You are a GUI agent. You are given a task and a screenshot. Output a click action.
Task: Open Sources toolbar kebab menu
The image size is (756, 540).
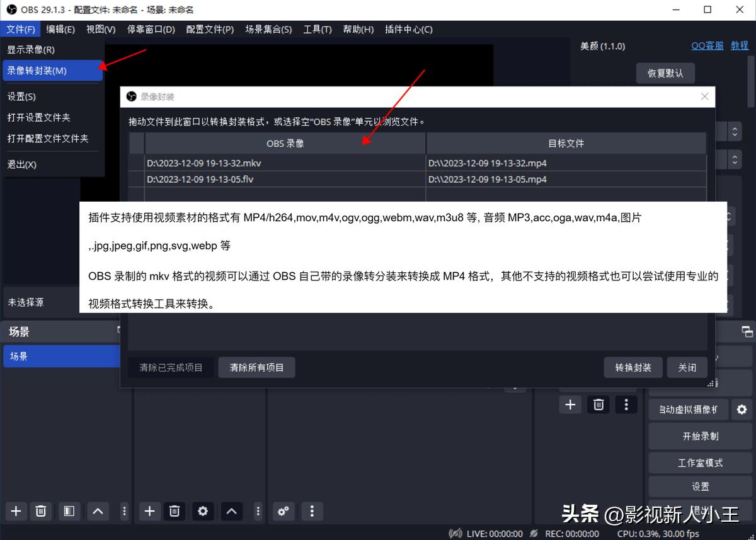tap(258, 511)
